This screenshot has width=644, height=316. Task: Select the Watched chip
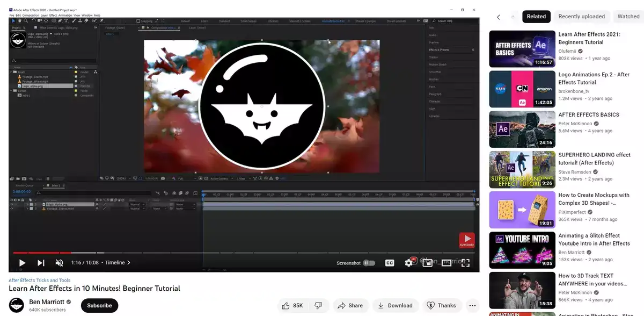click(628, 17)
